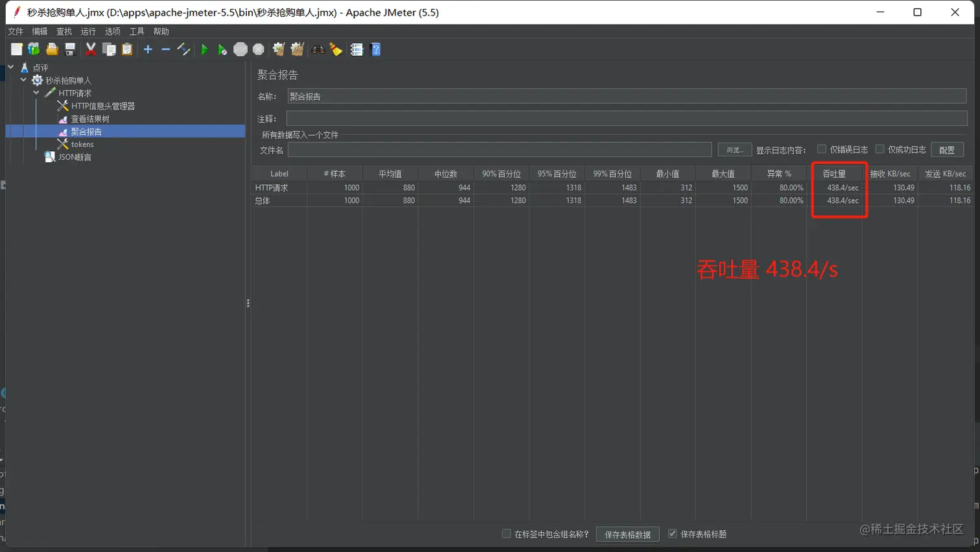Select HTTP信息头管理器 tree node
980x552 pixels.
pos(102,106)
